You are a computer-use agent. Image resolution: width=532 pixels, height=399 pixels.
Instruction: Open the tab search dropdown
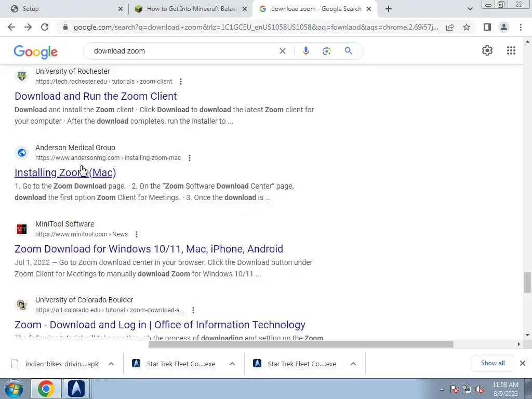(470, 9)
